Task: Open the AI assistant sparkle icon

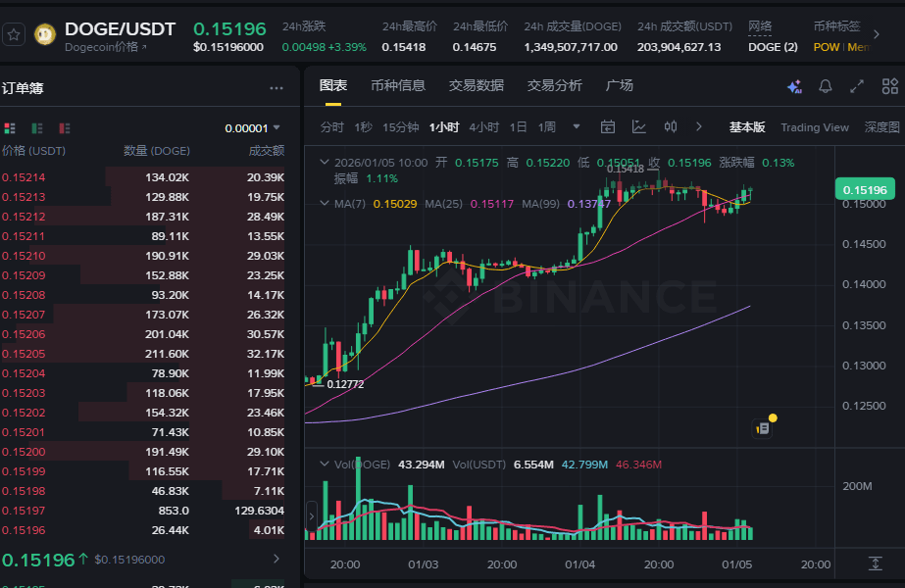Action: (795, 86)
